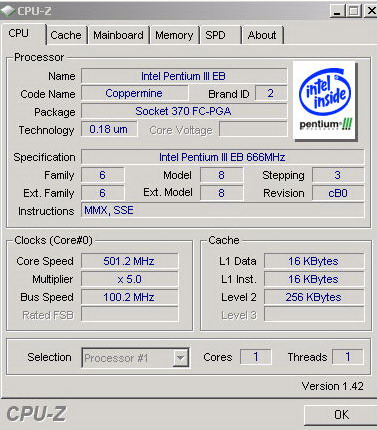Image resolution: width=377 pixels, height=430 pixels.
Task: Click the Processor #1 combo box
Action: click(135, 358)
